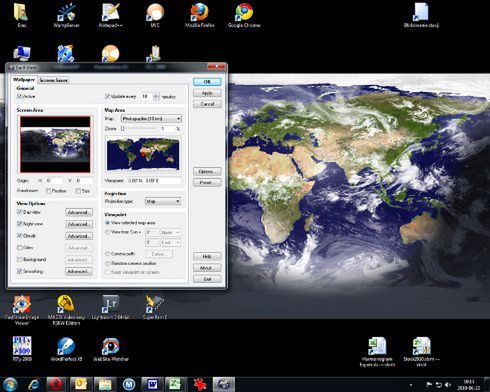The width and height of the screenshot is (490, 392).
Task: Toggle the Day view checkbox
Action: pyautogui.click(x=19, y=212)
